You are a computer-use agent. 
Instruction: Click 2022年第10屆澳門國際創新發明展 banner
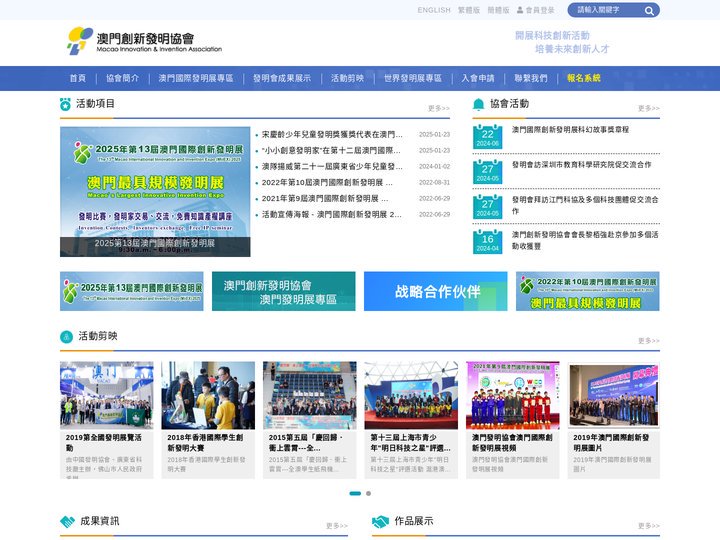588,291
